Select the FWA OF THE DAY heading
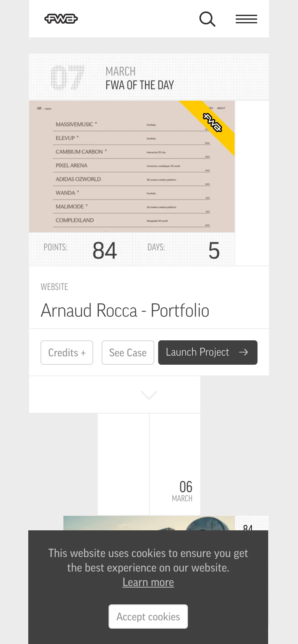 click(x=139, y=85)
